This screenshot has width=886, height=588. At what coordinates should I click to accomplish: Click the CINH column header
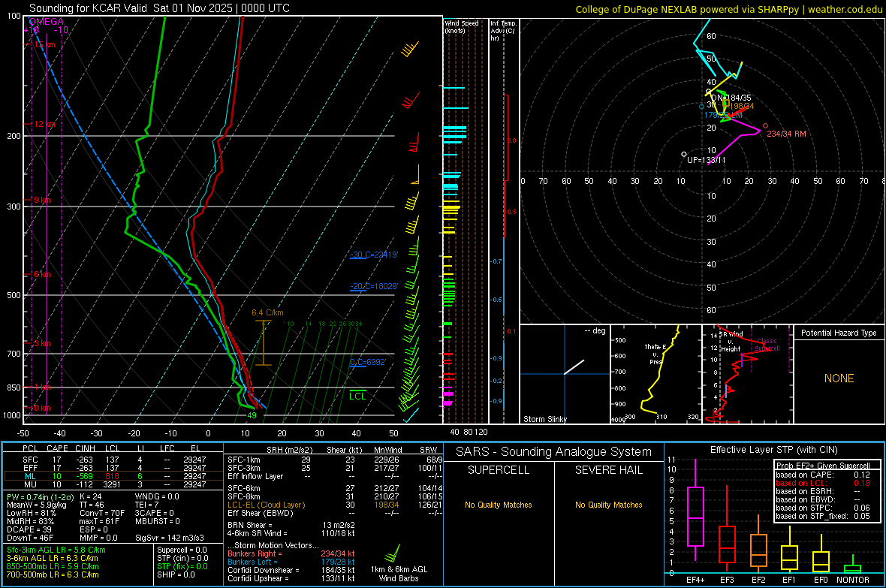(86, 448)
